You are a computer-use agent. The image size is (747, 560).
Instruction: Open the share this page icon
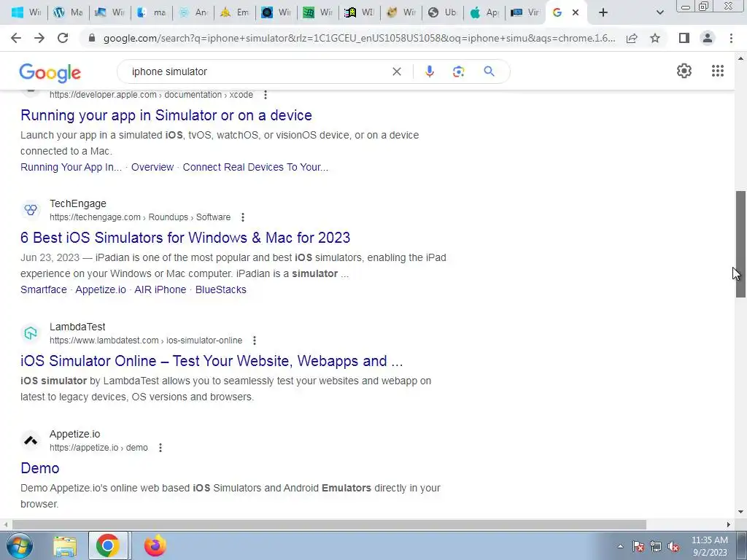(x=632, y=38)
